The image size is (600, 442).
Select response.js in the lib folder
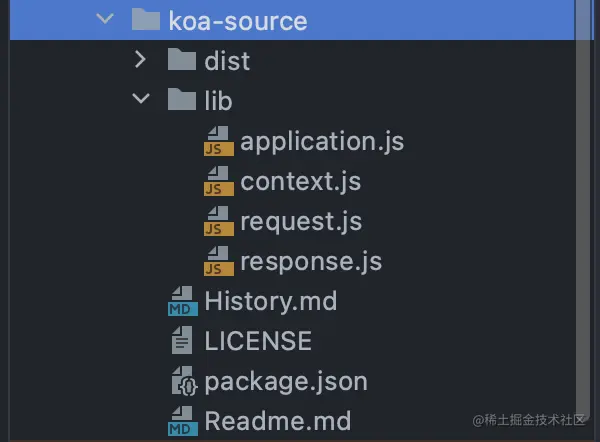(x=310, y=261)
